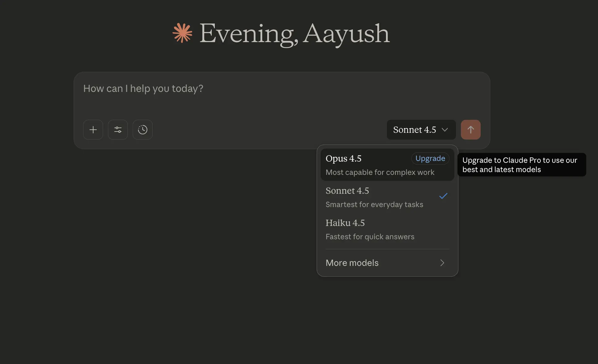The image size is (598, 364).
Task: Open the search and tools sliders icon
Action: pyautogui.click(x=118, y=130)
